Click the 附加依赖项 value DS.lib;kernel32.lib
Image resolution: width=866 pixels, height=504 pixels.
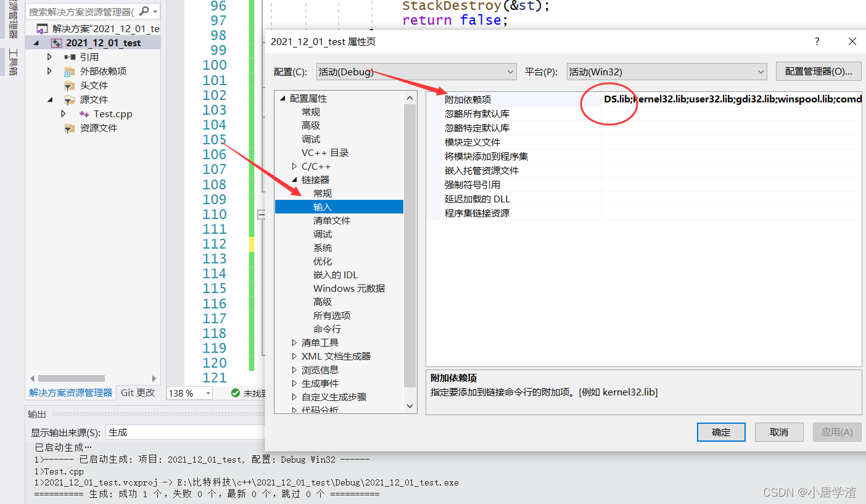(x=732, y=99)
